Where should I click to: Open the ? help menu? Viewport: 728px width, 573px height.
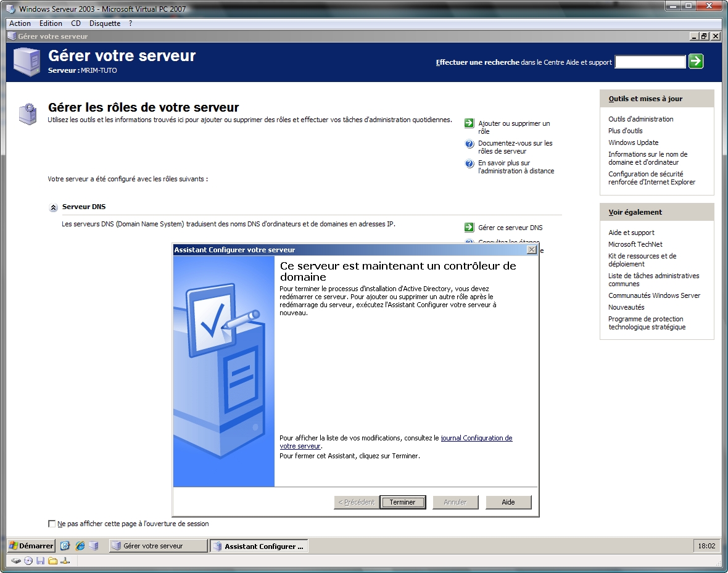pyautogui.click(x=130, y=23)
